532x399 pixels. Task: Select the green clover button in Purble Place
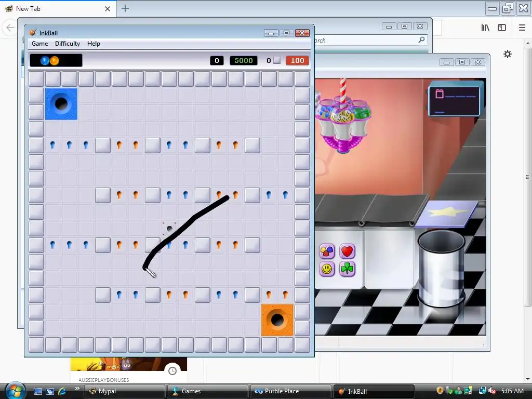(x=347, y=269)
